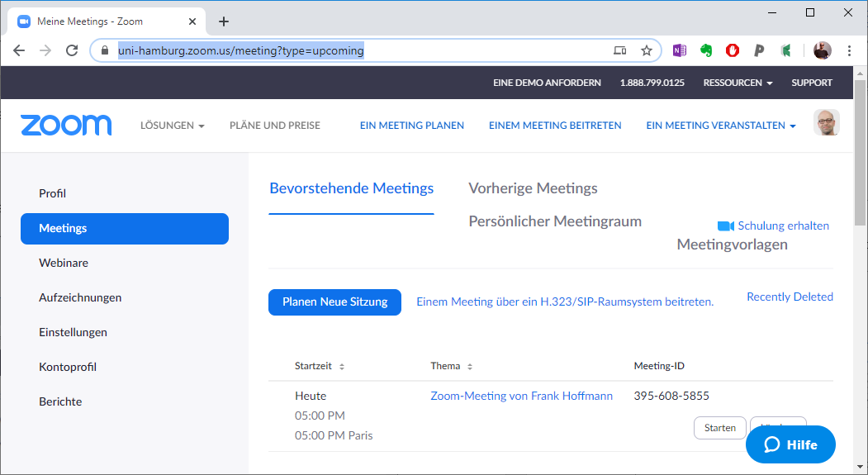Click Meeting-ID 395-608-5855
The image size is (868, 475).
click(671, 397)
